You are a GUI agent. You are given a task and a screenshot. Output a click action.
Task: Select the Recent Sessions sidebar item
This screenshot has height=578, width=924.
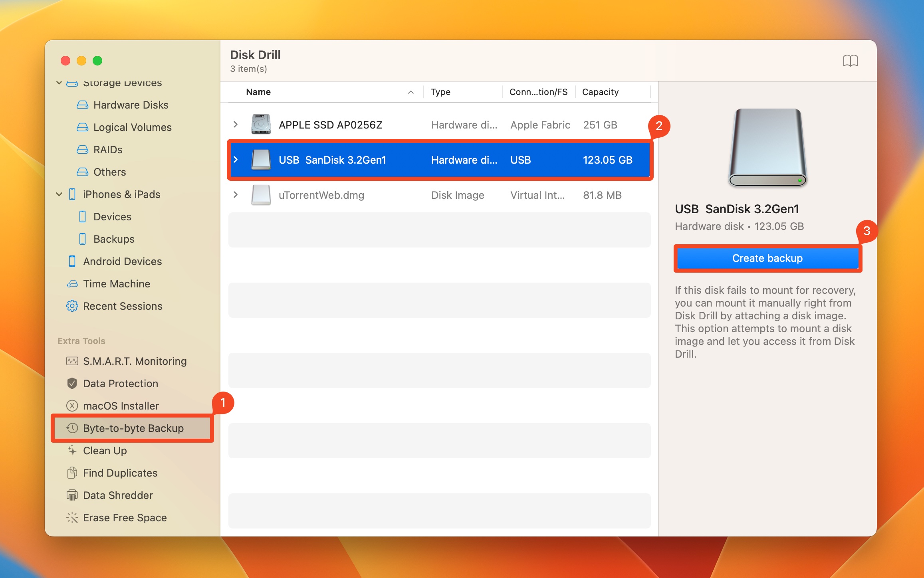123,306
